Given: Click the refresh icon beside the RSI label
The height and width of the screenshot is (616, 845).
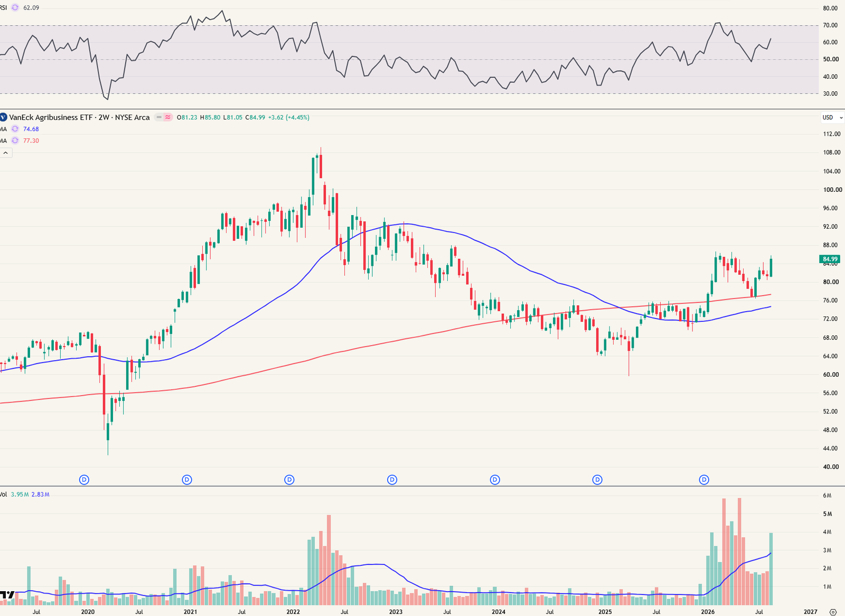Looking at the screenshot, I should pyautogui.click(x=15, y=8).
